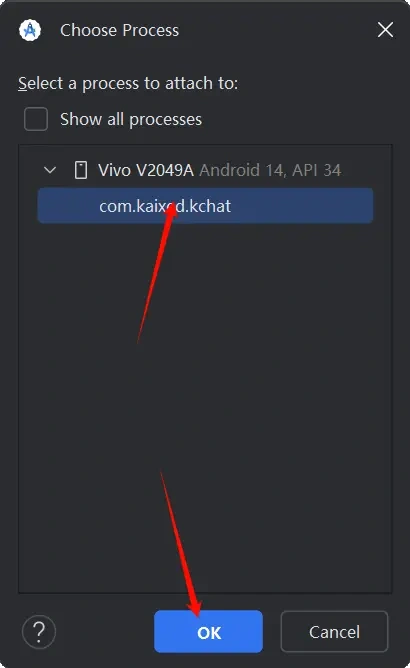Image resolution: width=410 pixels, height=668 pixels.
Task: Close the Choose Process dialog with X
Action: [385, 30]
